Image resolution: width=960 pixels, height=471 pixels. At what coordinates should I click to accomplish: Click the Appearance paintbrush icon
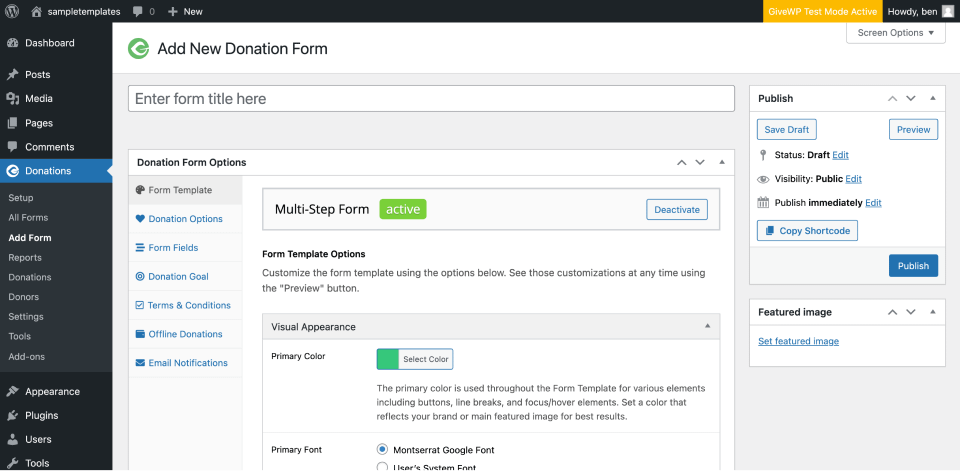[x=12, y=391]
